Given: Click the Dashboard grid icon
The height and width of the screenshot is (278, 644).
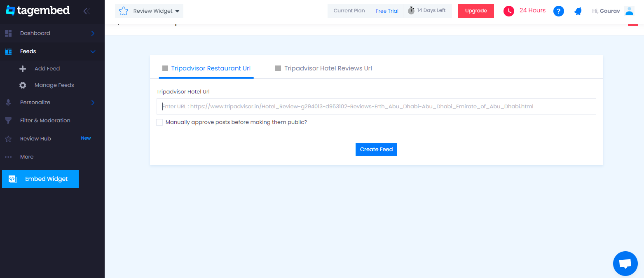Looking at the screenshot, I should pos(8,33).
